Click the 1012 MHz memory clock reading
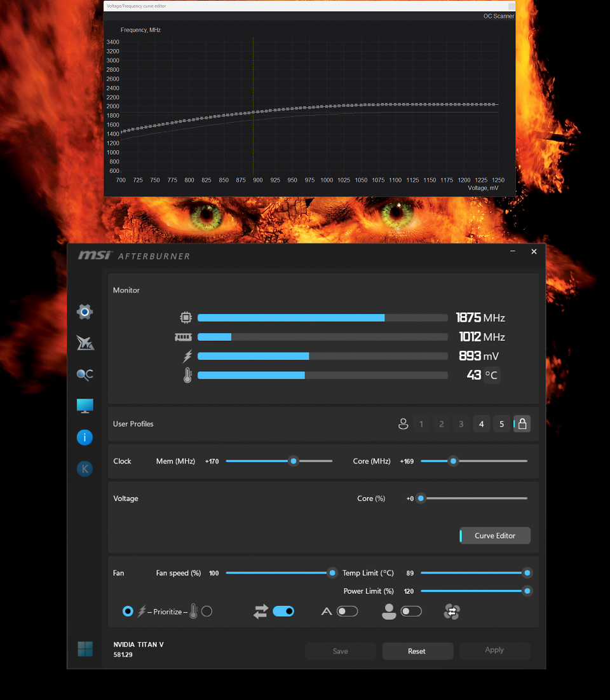Viewport: 610px width, 700px height. click(482, 336)
